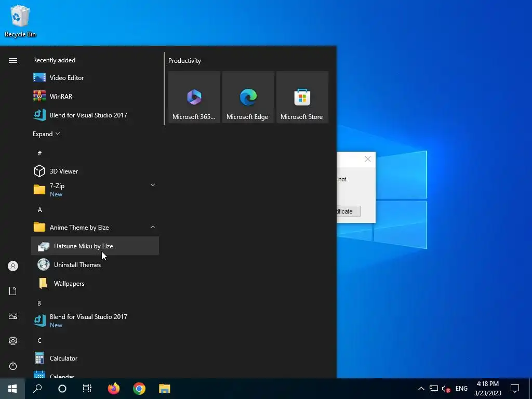
Task: Open the Action Center notifications
Action: tap(515, 389)
